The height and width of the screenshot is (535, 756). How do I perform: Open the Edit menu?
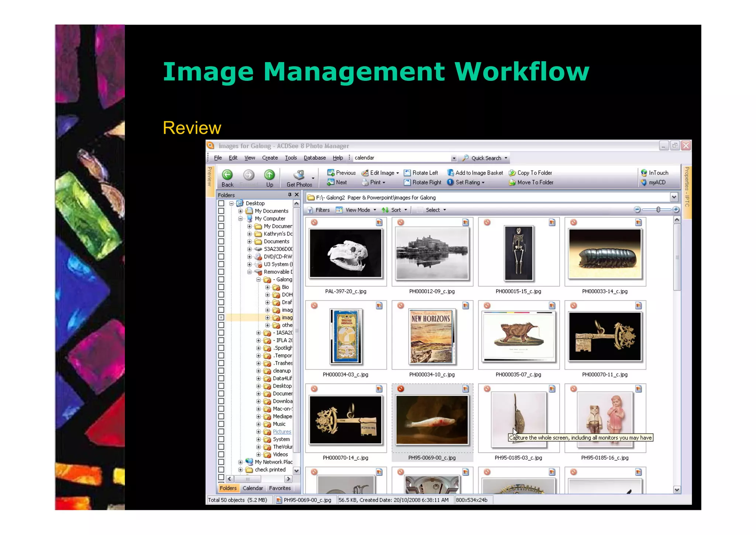pyautogui.click(x=233, y=158)
